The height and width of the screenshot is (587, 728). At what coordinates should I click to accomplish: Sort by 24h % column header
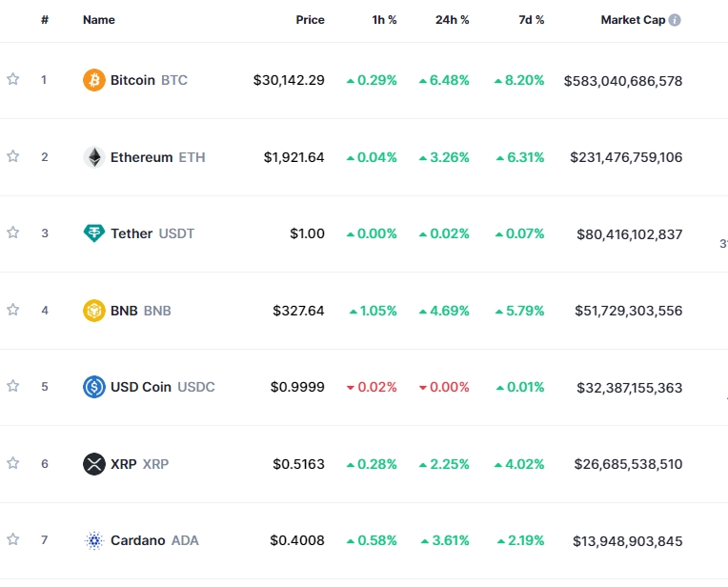tap(453, 20)
